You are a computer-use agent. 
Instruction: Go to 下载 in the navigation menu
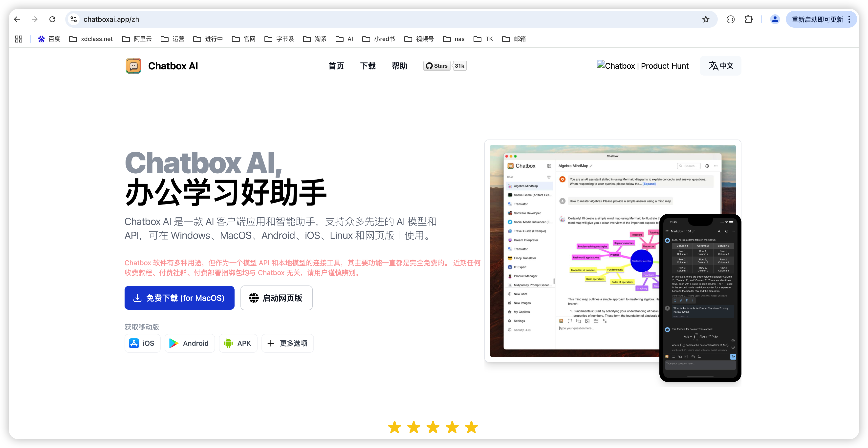click(368, 66)
